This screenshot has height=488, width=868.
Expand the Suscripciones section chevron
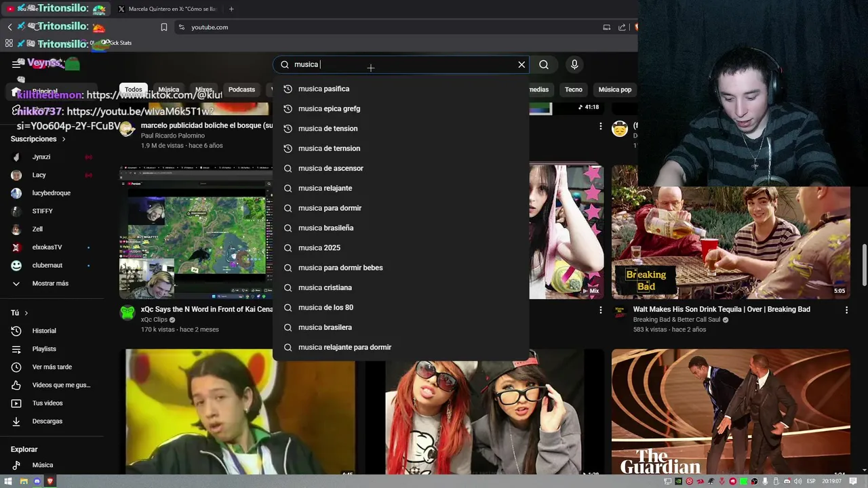tap(64, 139)
